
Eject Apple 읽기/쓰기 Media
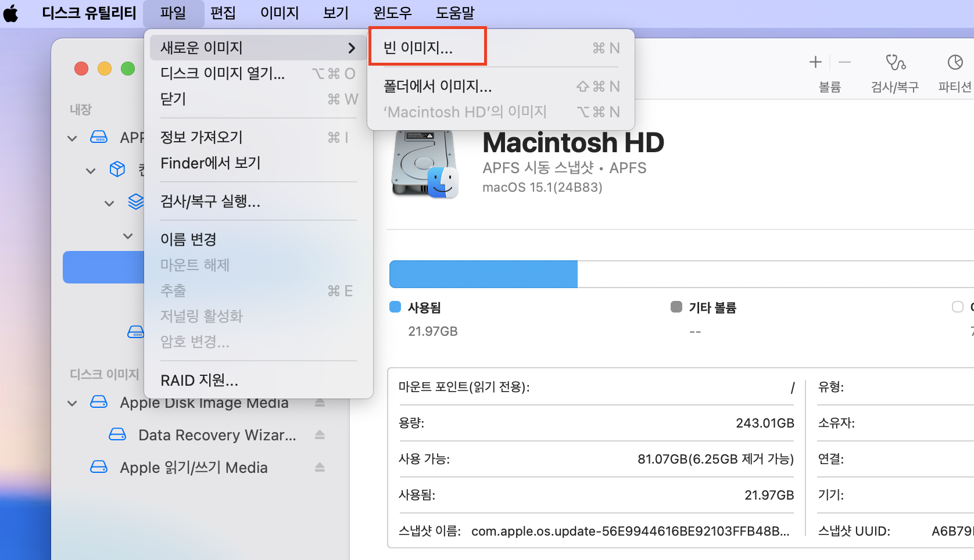coord(320,468)
